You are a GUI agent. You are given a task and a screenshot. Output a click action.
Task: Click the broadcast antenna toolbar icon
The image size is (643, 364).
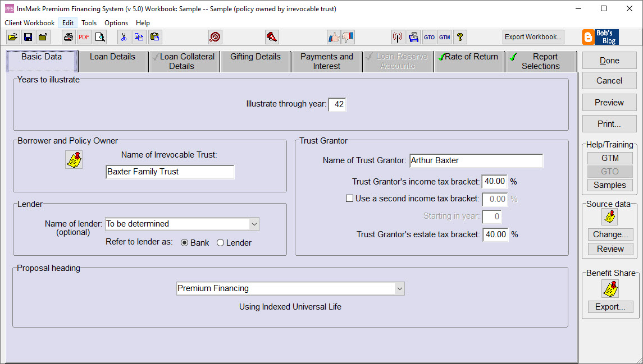(398, 36)
